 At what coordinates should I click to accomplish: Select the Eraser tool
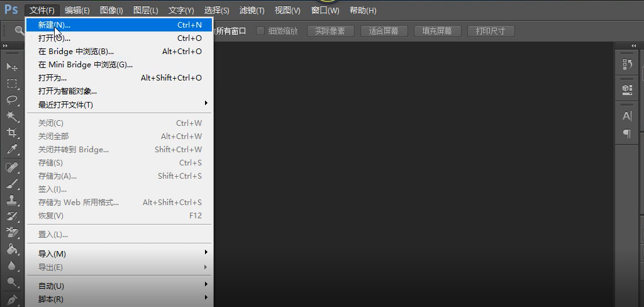point(12,233)
